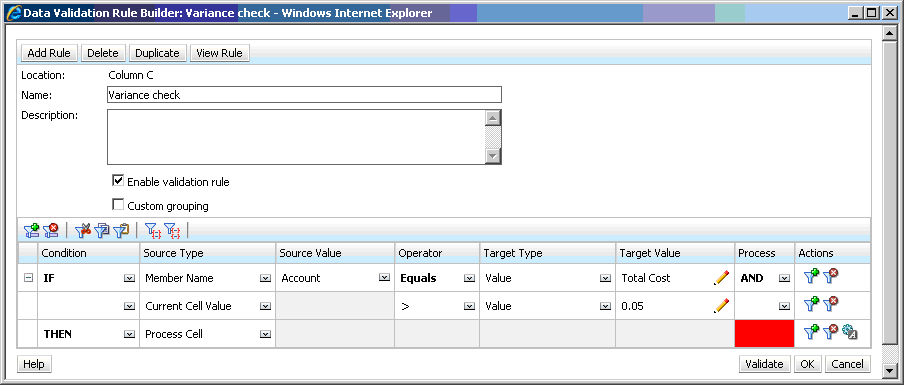Screen dimensions: 904x385
Task: Delete the Current Cell Value condition
Action: (830, 305)
